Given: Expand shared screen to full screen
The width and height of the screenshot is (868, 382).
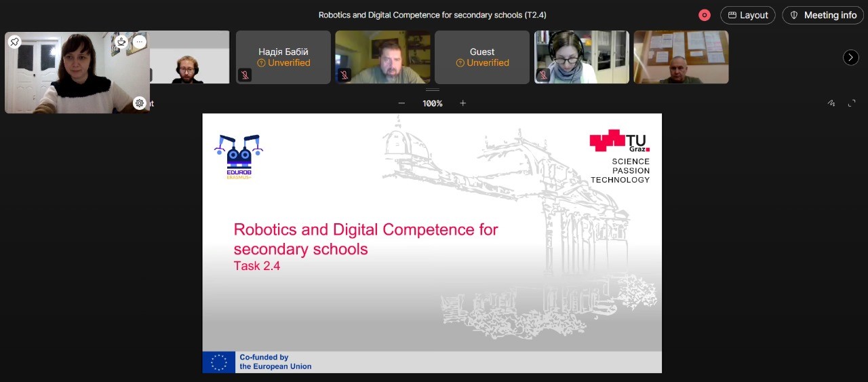Looking at the screenshot, I should pyautogui.click(x=852, y=103).
